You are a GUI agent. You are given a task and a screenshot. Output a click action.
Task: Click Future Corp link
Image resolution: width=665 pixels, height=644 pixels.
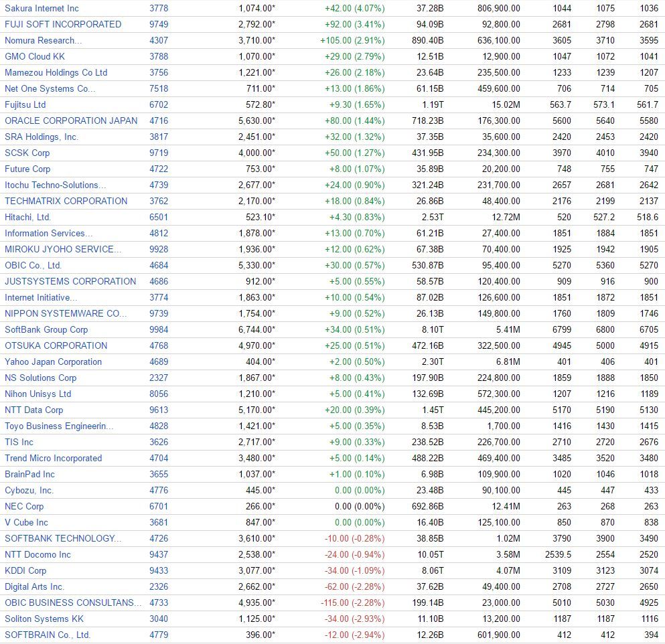point(27,169)
